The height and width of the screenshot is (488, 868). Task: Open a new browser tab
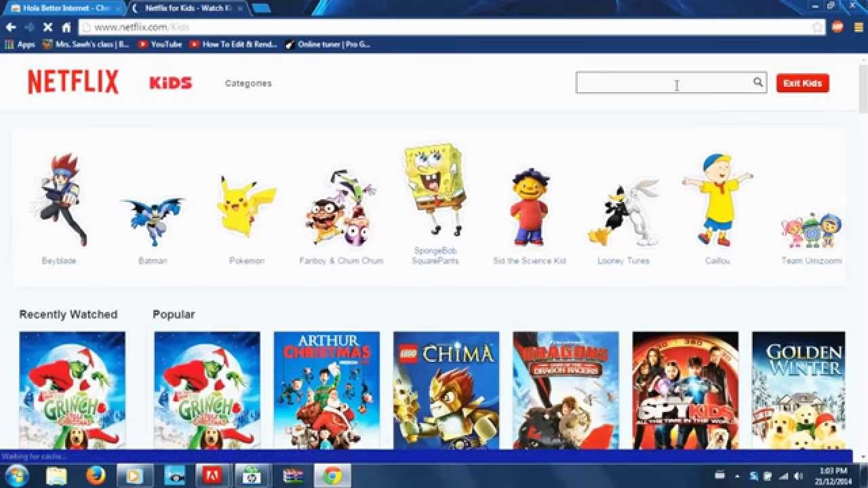click(261, 8)
